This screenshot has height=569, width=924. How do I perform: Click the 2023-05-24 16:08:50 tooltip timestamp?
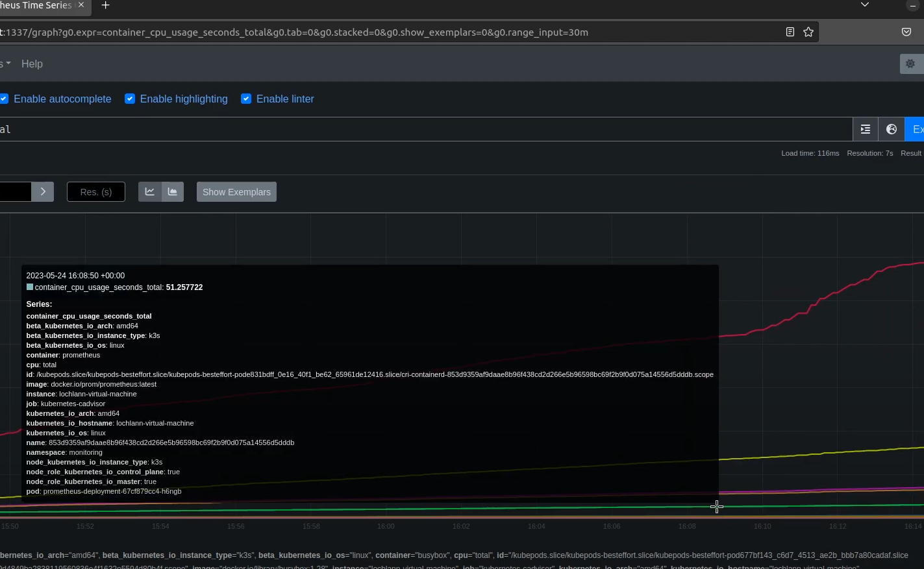(x=75, y=276)
